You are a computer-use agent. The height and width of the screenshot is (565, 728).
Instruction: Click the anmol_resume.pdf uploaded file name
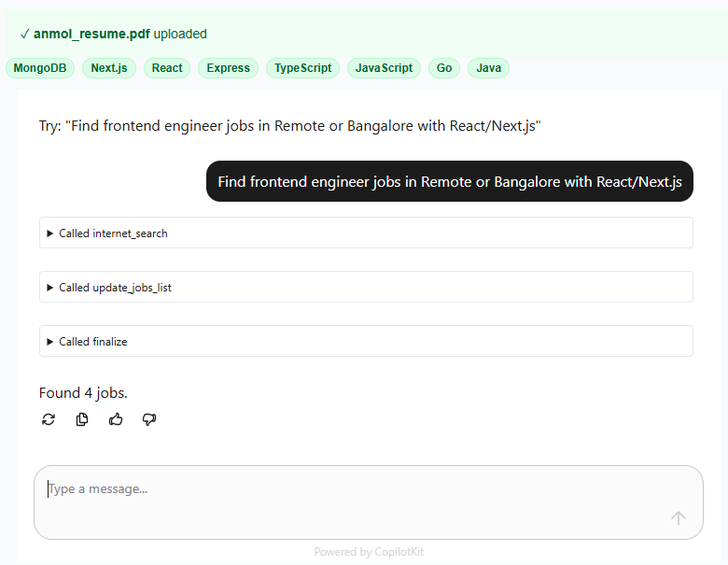click(91, 34)
